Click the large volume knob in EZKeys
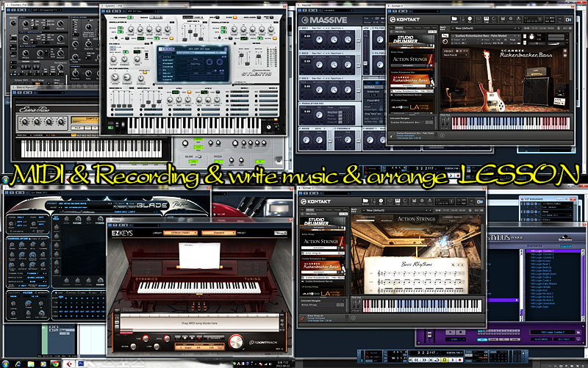Image resolution: width=588 pixels, height=368 pixels. pos(236,342)
